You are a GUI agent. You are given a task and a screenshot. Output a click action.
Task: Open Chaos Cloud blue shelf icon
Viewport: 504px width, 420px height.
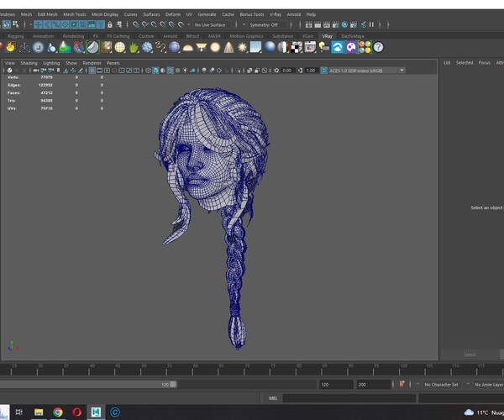coord(338,48)
